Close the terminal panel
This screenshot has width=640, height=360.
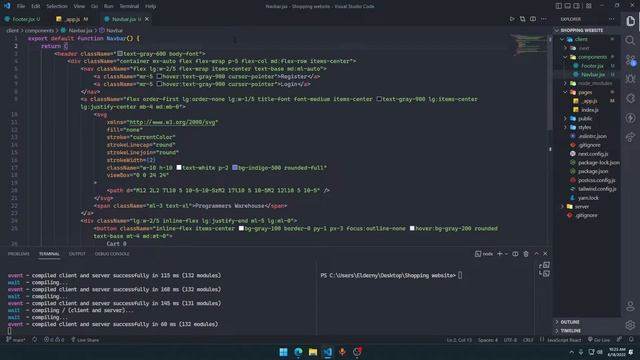coord(545,254)
